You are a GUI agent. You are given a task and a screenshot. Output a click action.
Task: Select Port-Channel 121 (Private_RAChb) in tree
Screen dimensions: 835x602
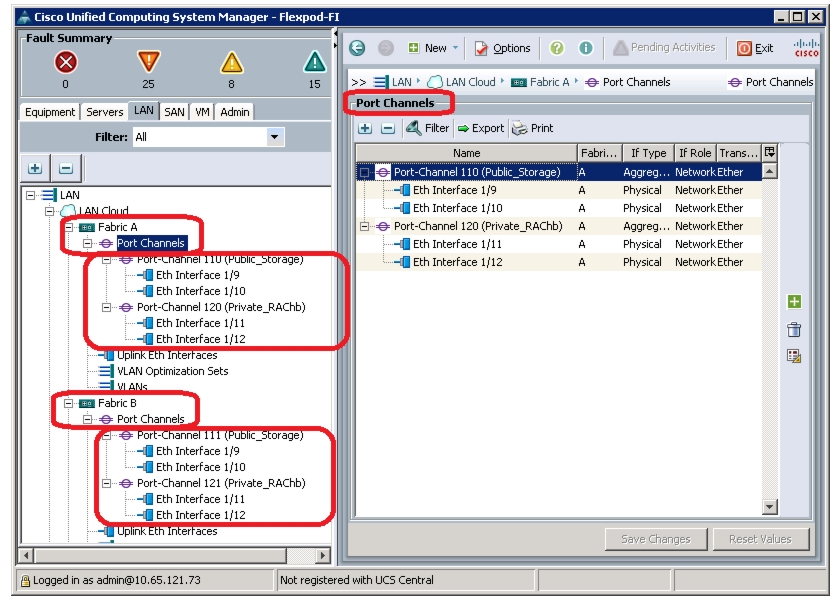(x=221, y=483)
